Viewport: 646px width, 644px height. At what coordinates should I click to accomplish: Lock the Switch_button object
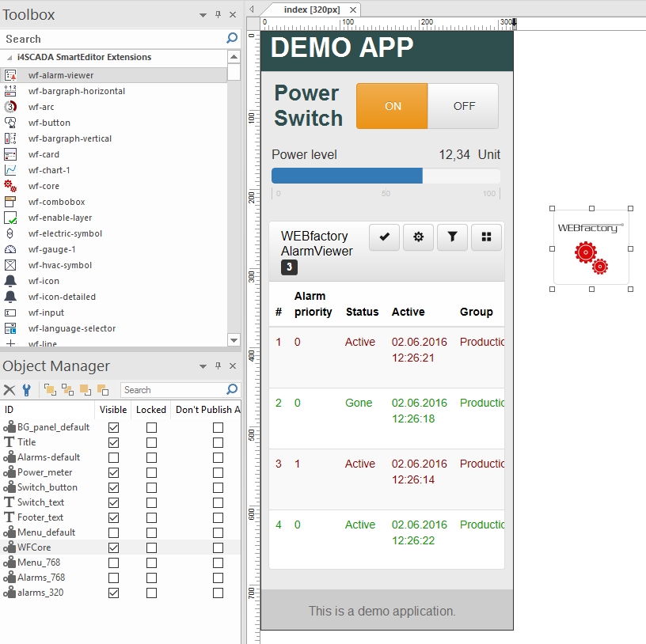tap(152, 487)
